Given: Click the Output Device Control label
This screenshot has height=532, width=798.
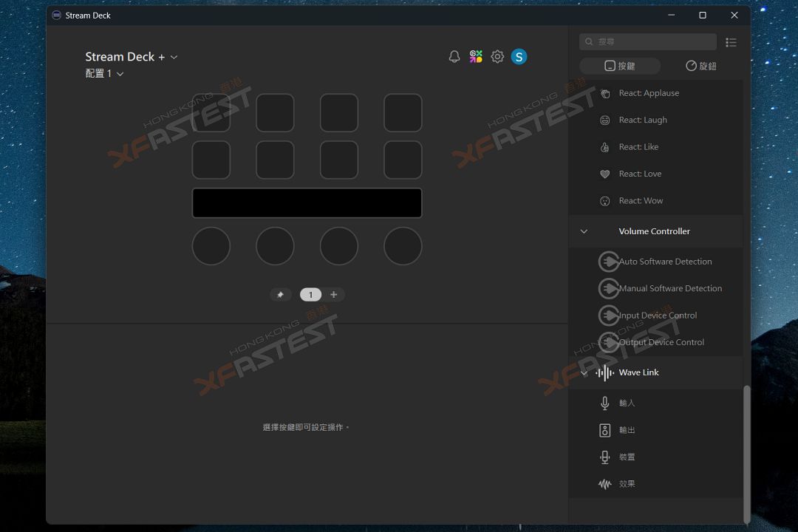Looking at the screenshot, I should (661, 343).
